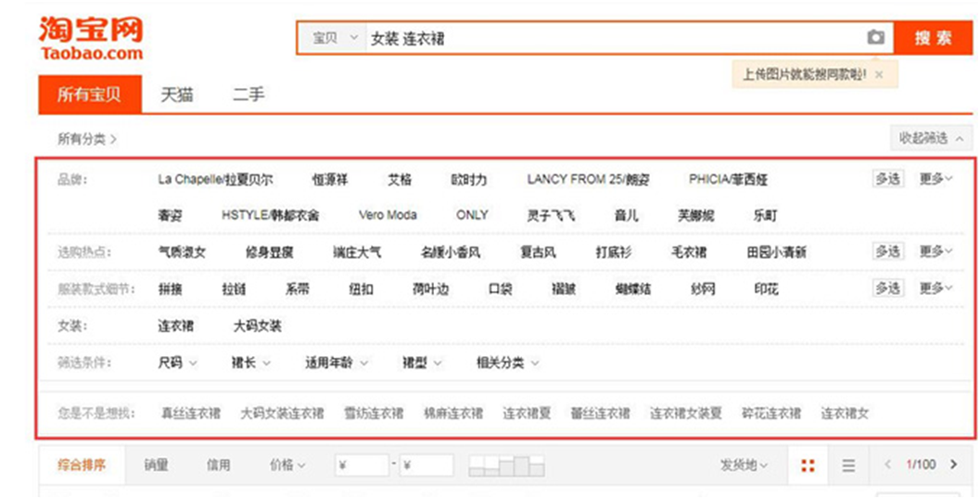Enable multi-select for brand row

click(887, 179)
